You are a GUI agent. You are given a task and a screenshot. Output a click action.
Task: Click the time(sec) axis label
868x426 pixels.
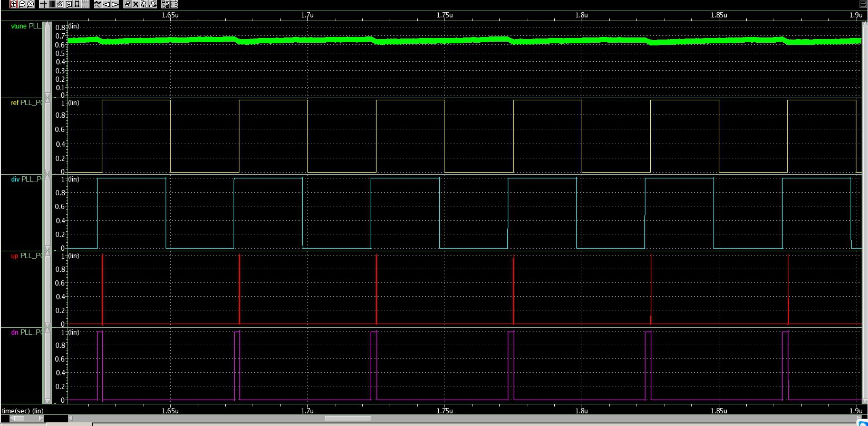pyautogui.click(x=23, y=411)
